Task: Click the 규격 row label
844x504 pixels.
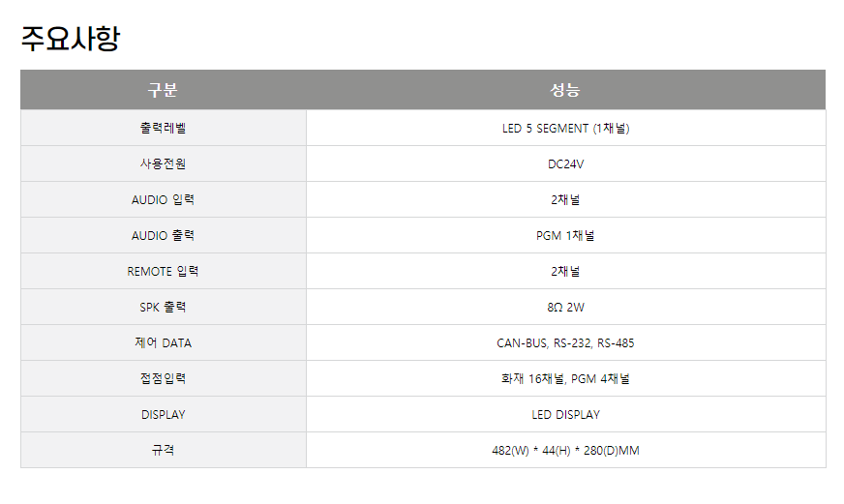Action: coord(164,450)
